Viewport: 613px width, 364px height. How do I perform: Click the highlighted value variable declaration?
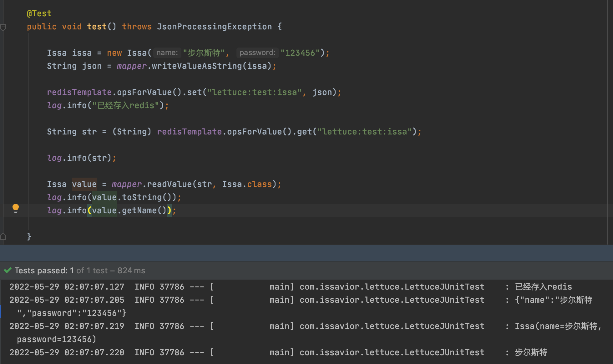(x=84, y=184)
